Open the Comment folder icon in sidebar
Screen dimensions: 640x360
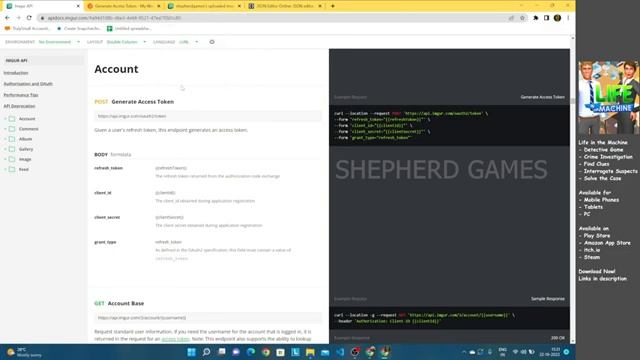(x=12, y=129)
